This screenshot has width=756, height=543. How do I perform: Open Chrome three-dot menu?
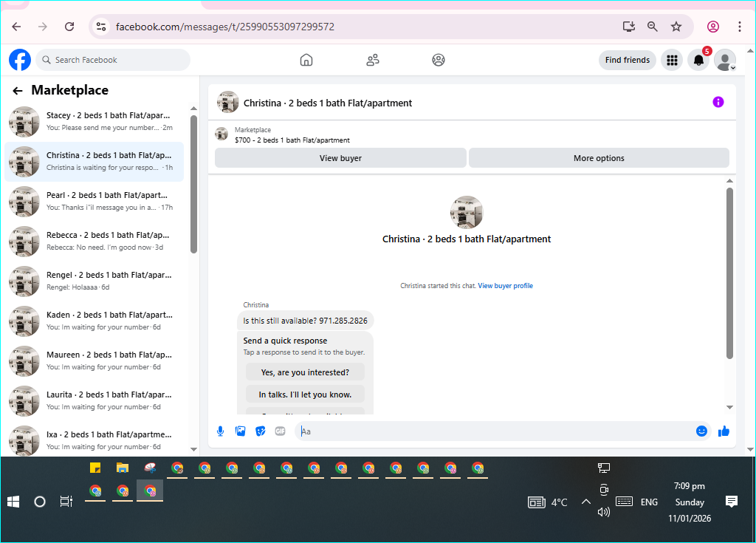tap(740, 27)
